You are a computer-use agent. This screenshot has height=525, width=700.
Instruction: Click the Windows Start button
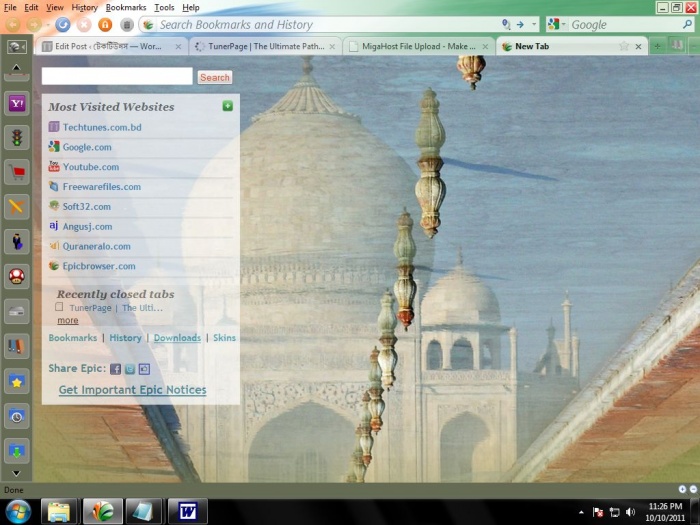tap(17, 512)
